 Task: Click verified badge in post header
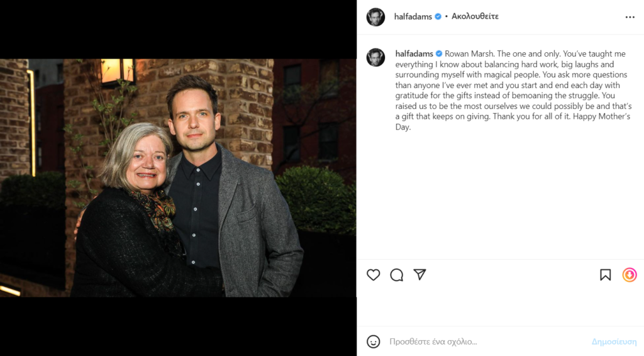438,17
